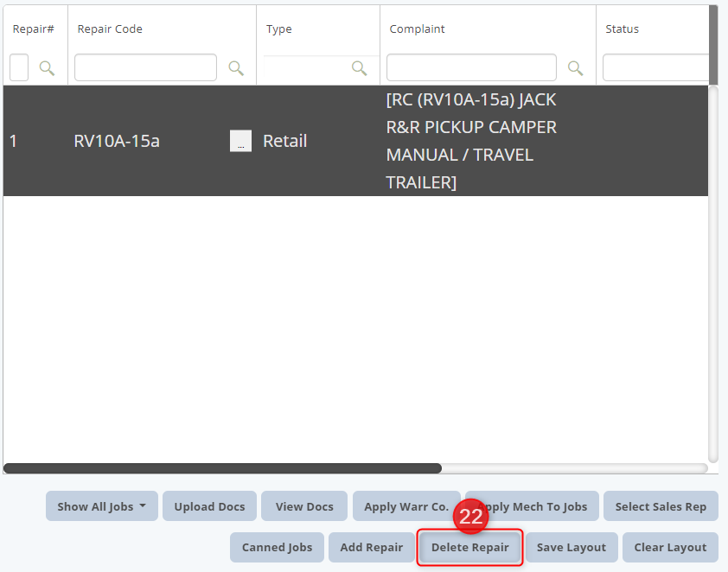Click the Delete Repair button
This screenshot has height=572, width=728.
pyautogui.click(x=469, y=548)
